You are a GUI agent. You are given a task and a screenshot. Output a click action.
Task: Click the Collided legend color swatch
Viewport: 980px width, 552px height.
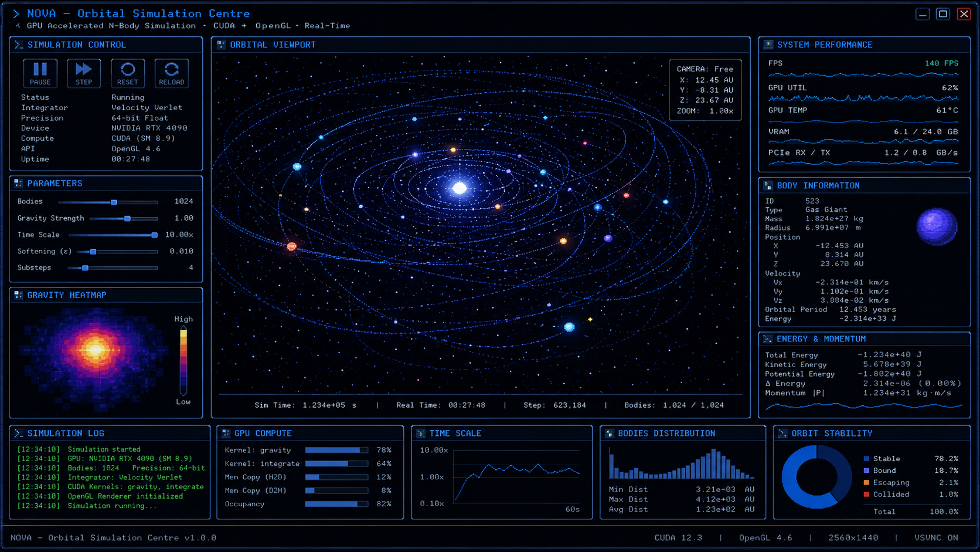pos(866,495)
